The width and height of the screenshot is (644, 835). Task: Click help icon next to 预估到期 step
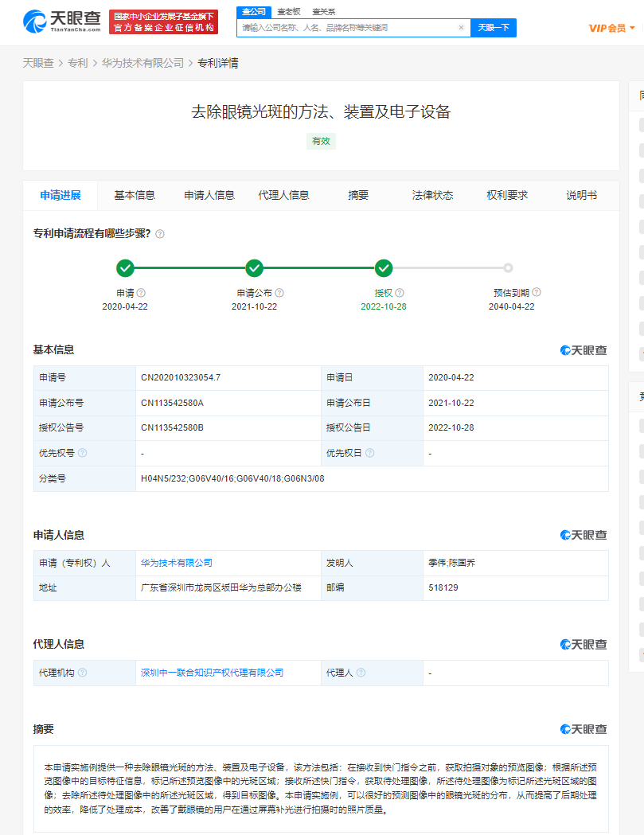(x=537, y=292)
